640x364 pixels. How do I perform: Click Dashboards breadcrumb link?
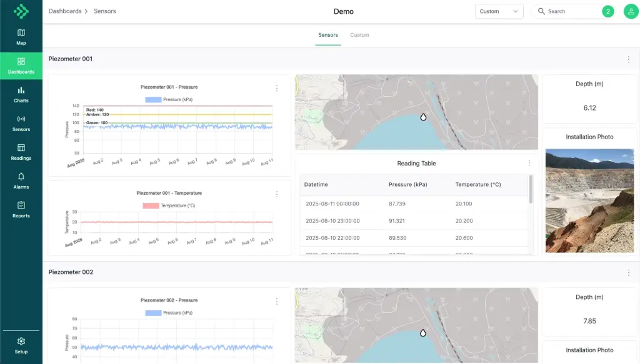65,11
